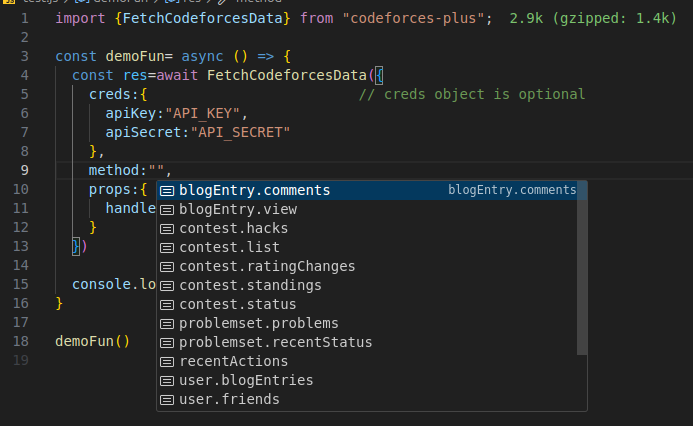Click the suggestion list scrollbar thumb
Viewport: 693px width, 426px height.
pos(582,268)
